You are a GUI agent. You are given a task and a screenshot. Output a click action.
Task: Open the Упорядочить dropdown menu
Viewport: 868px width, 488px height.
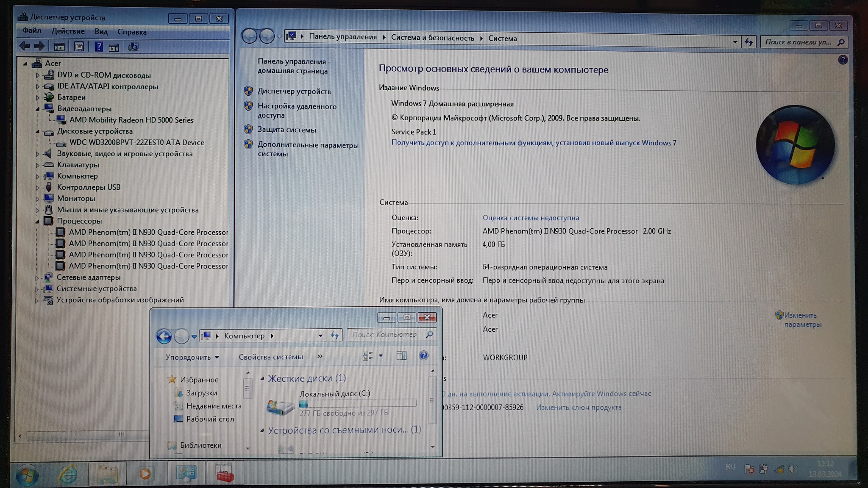[192, 357]
